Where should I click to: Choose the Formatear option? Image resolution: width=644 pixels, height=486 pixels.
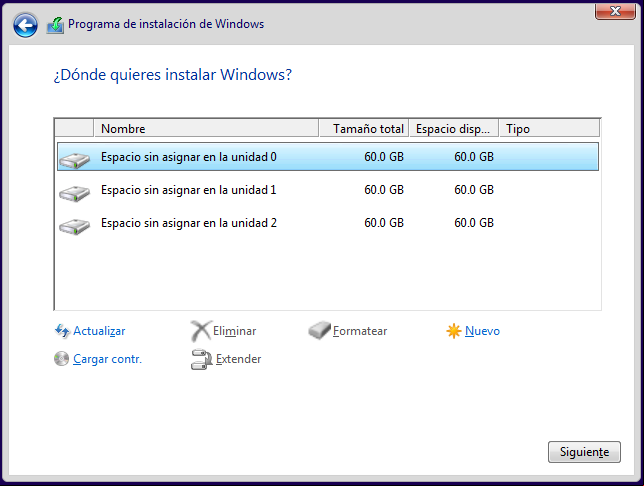point(360,331)
